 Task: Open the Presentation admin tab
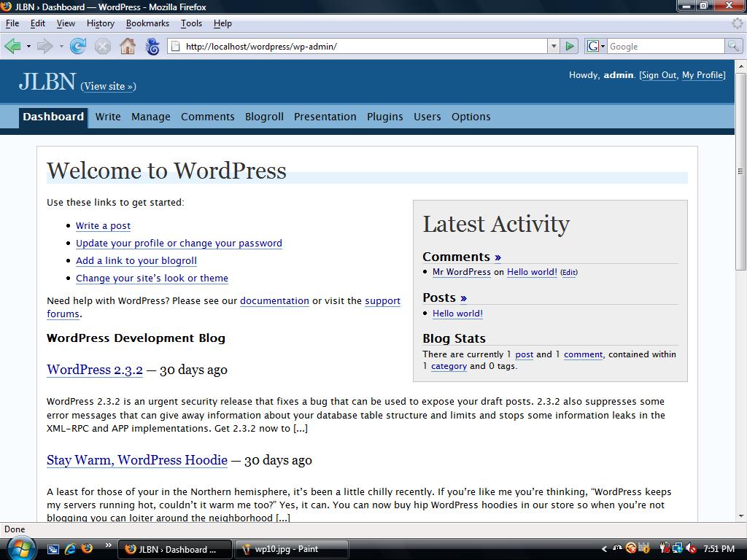pos(325,117)
